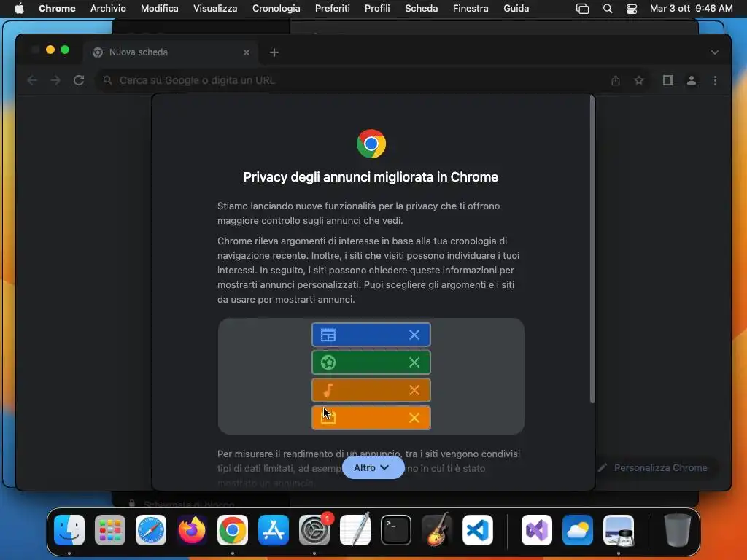This screenshot has width=747, height=560.
Task: Click the Stage Manager menu bar icon
Action: (x=583, y=8)
